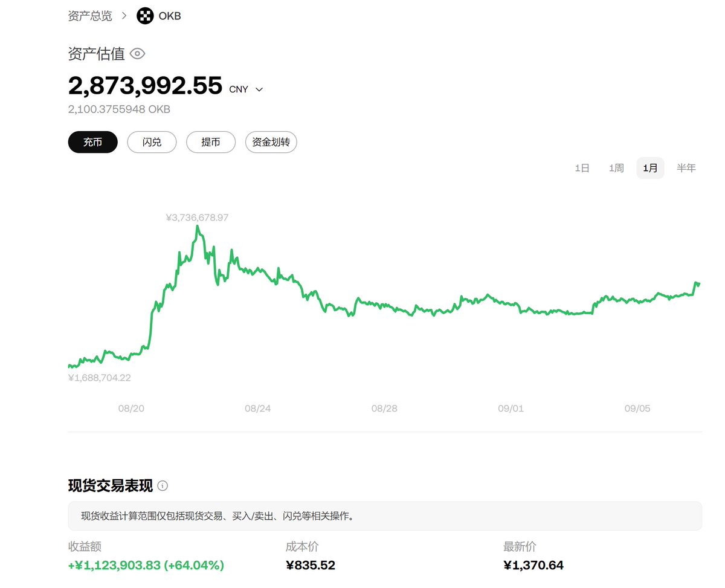The height and width of the screenshot is (588, 725).
Task: Open 资产总览 from the breadcrumb
Action: click(x=90, y=16)
